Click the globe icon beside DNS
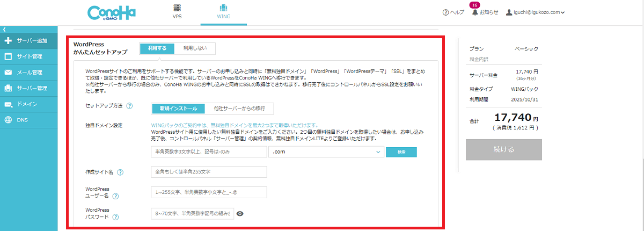Image resolution: width=644 pixels, height=231 pixels. point(8,120)
